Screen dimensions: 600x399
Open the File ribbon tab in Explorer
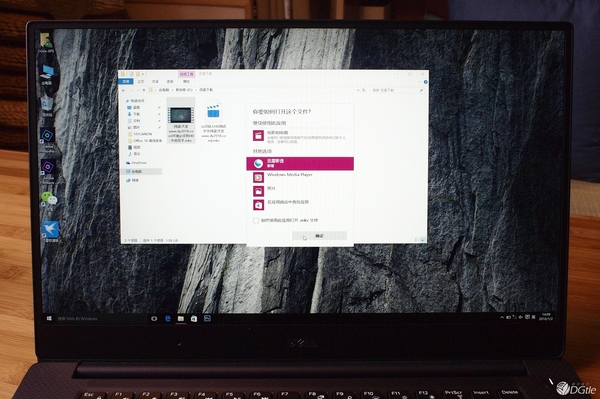126,81
